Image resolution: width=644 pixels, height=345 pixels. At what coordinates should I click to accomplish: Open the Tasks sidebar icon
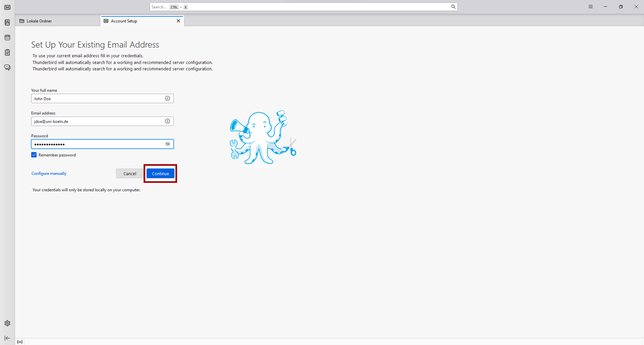pyautogui.click(x=7, y=53)
